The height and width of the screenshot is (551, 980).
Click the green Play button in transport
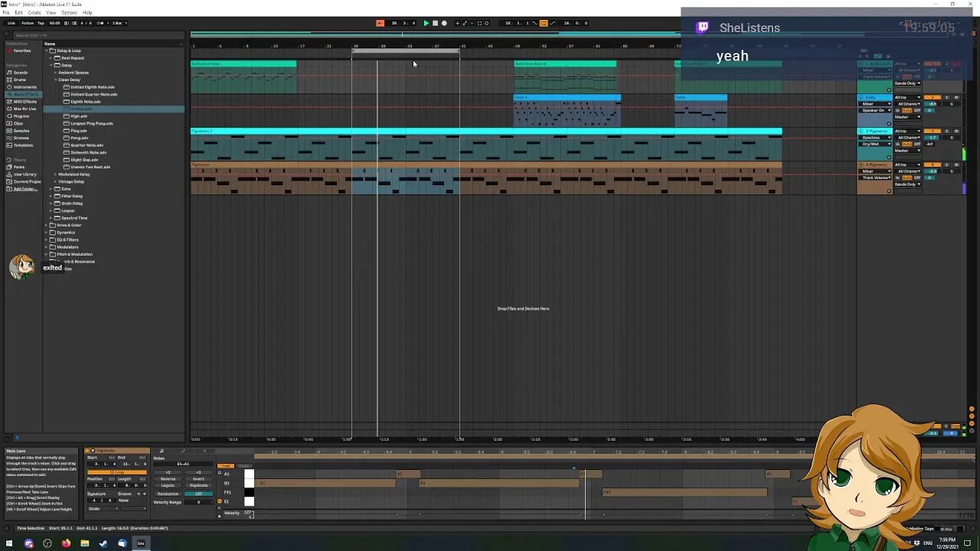426,23
